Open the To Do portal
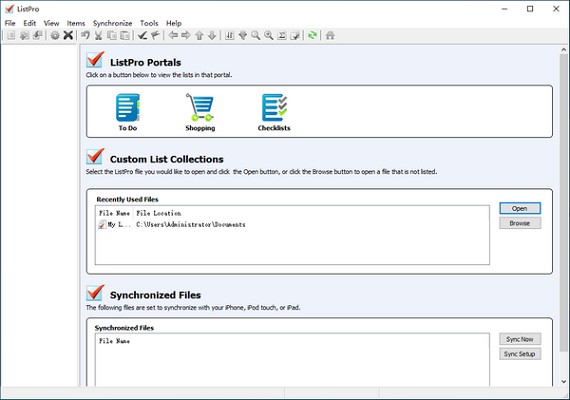Viewport: 570px width, 400px height. click(128, 112)
